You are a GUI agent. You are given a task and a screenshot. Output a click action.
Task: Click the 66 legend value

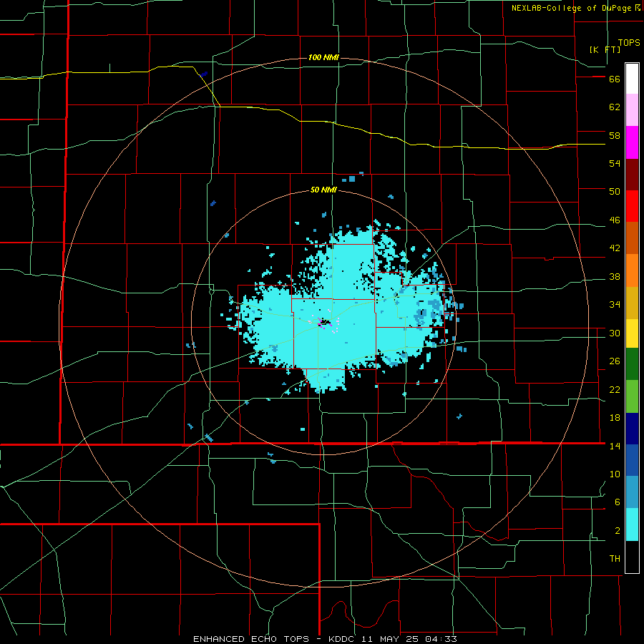[615, 79]
